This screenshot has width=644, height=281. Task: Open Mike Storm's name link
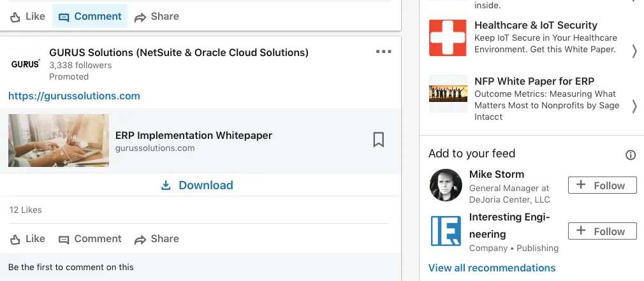[497, 175]
